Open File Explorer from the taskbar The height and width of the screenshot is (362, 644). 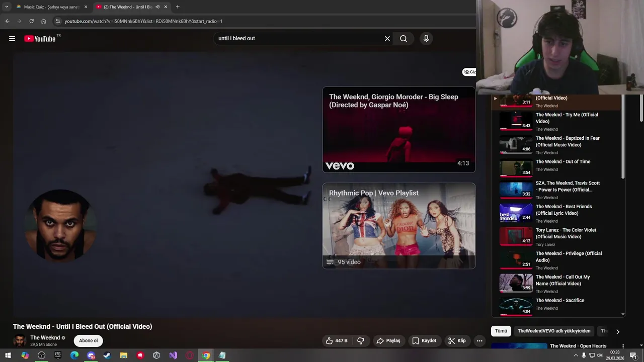pos(124,355)
